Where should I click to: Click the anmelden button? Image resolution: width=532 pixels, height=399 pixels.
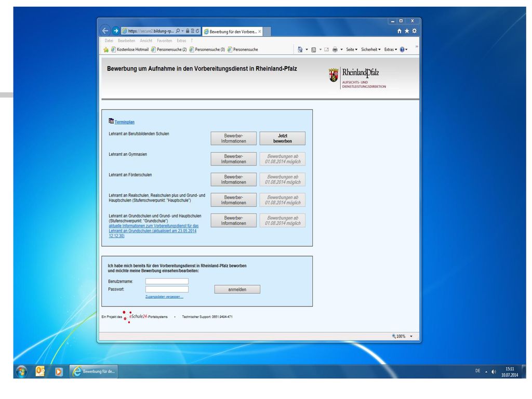(237, 289)
